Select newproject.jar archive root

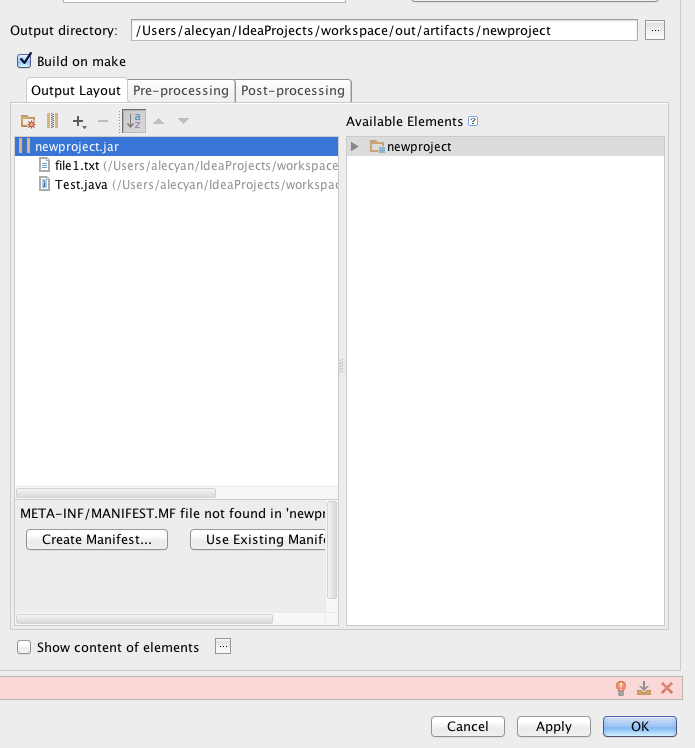pyautogui.click(x=176, y=146)
